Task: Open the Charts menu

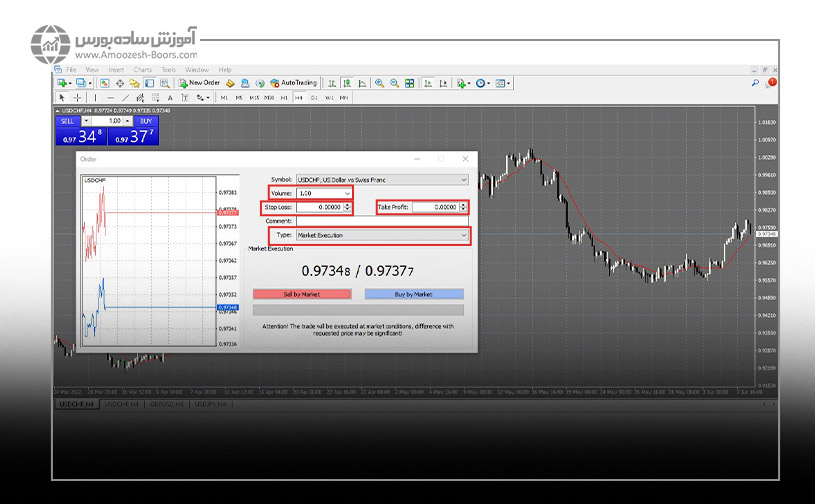Action: pyautogui.click(x=141, y=70)
